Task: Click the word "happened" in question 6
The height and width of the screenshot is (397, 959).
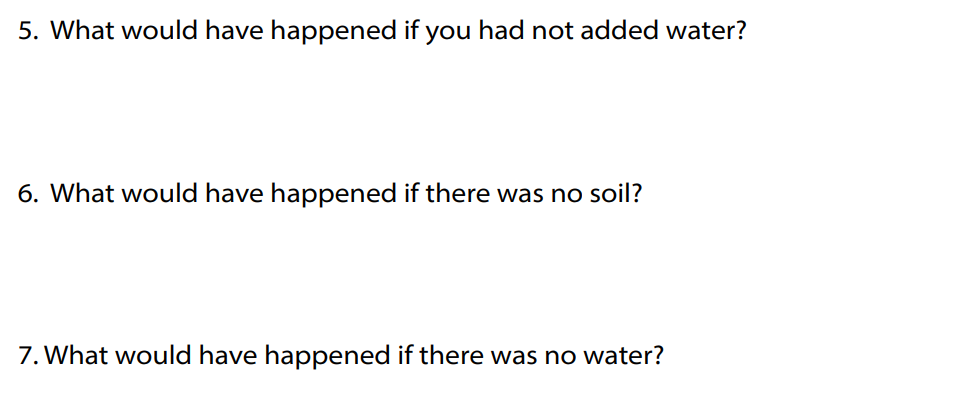Action: coord(335,195)
